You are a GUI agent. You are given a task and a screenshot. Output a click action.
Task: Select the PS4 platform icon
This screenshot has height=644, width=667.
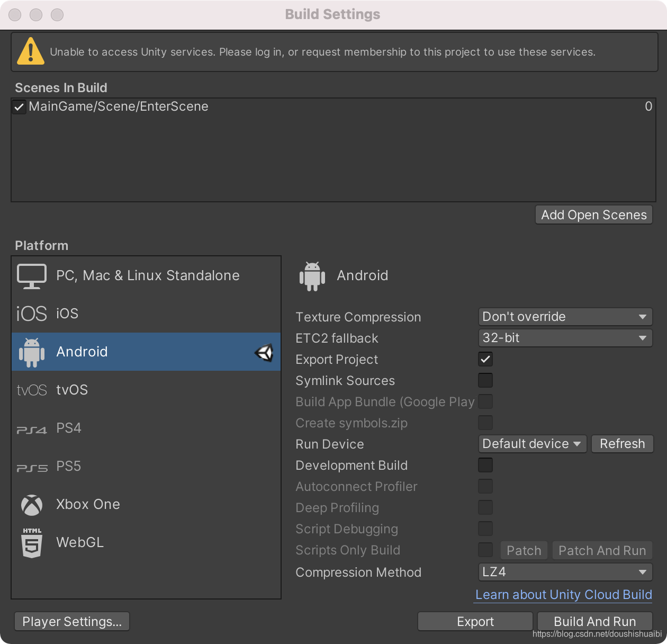[32, 428]
